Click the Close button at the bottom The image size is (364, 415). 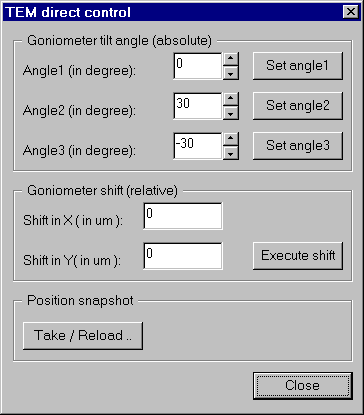302,386
